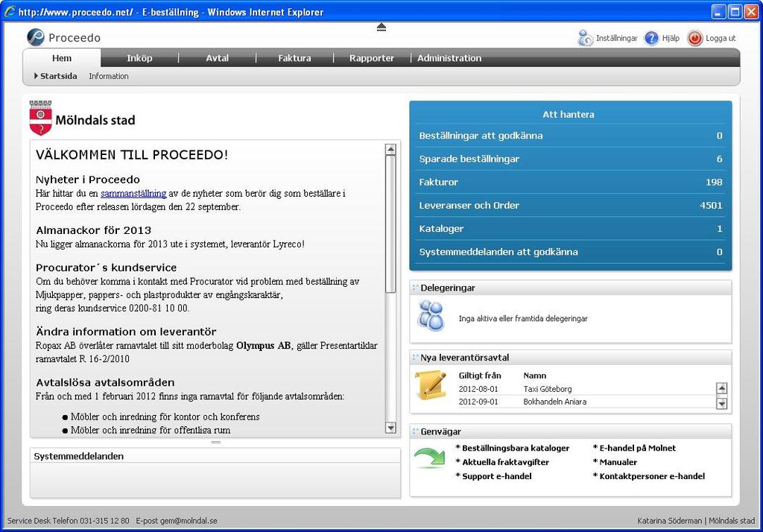
Task: Click the Internet Explorer title bar icon
Action: 9,12
